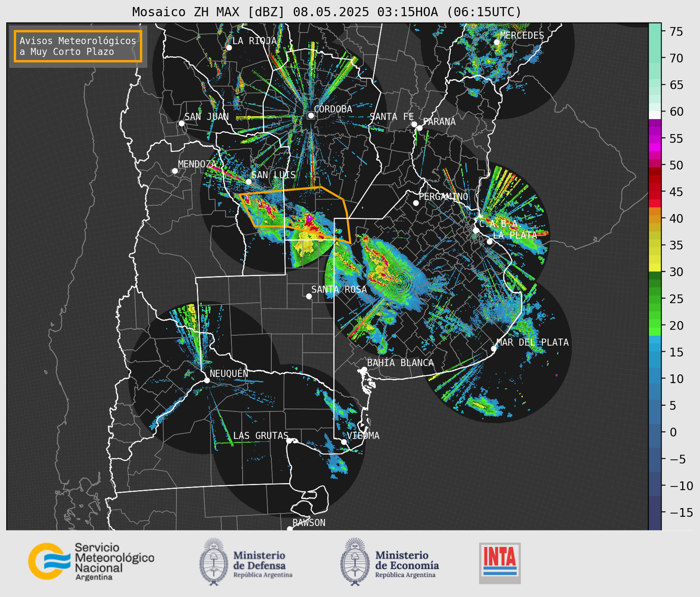700x597 pixels.
Task: Click the Ministerio de Economía emblem
Action: pyautogui.click(x=355, y=562)
